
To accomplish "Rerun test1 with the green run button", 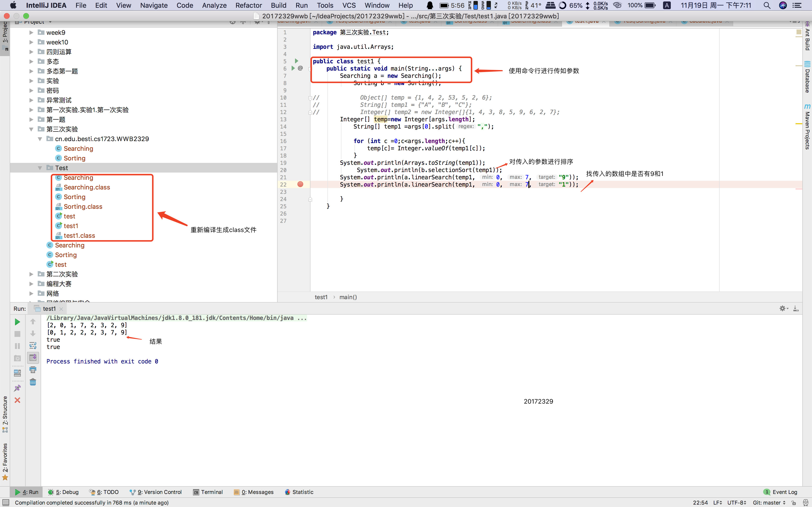I will tap(17, 322).
